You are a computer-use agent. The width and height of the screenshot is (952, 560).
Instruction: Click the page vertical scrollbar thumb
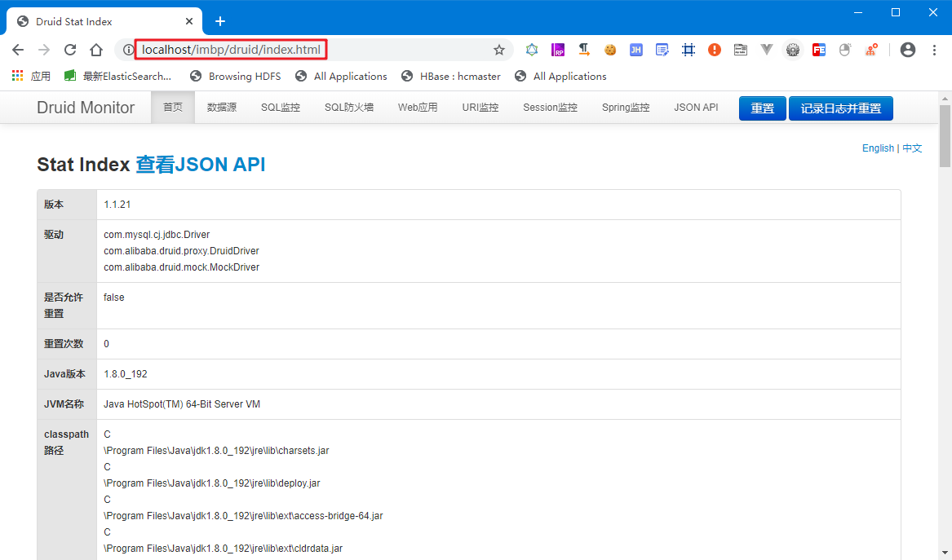tap(945, 136)
